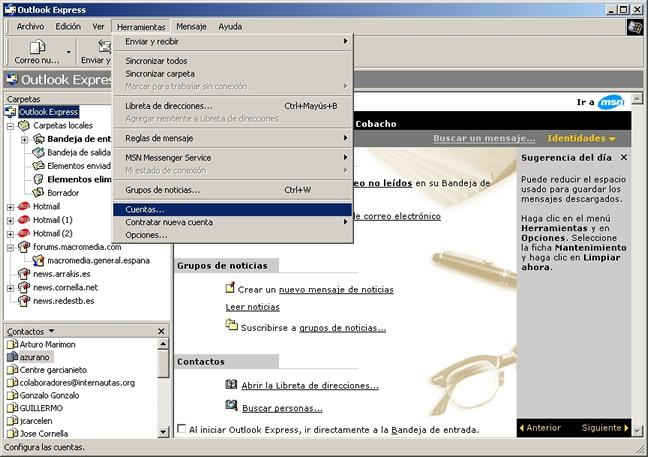Click the address book icon beside Abrir la Libreta
This screenshot has height=457, width=648.
click(x=231, y=384)
